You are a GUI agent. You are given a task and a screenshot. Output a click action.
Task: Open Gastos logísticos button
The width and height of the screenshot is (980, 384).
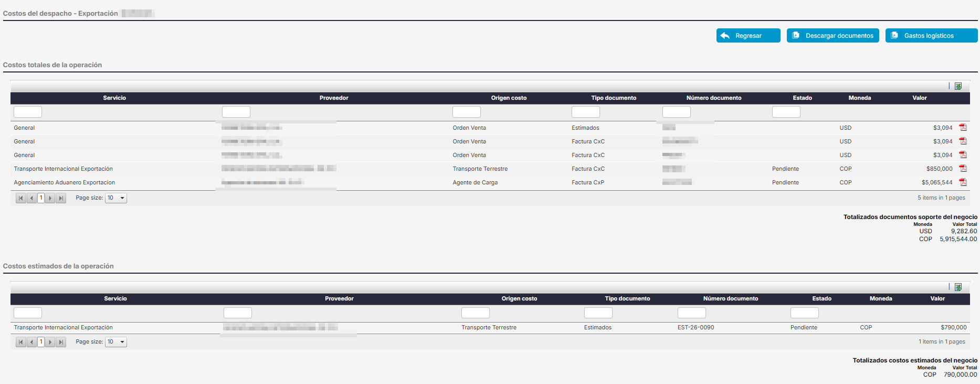click(x=931, y=36)
